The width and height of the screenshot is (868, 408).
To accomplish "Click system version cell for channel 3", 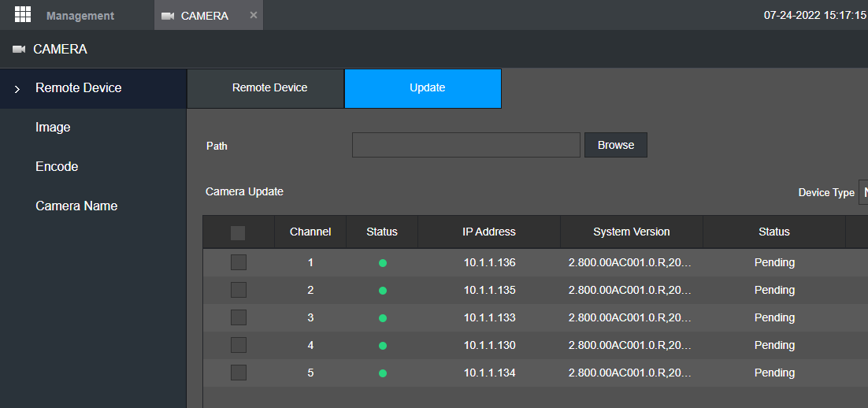I will click(630, 317).
